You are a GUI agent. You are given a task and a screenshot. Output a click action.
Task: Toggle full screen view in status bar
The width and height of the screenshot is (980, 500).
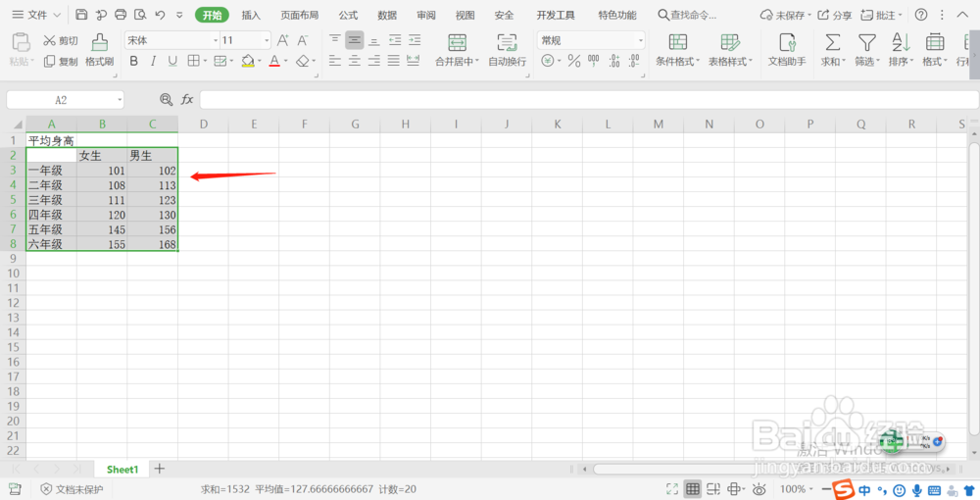[x=672, y=489]
